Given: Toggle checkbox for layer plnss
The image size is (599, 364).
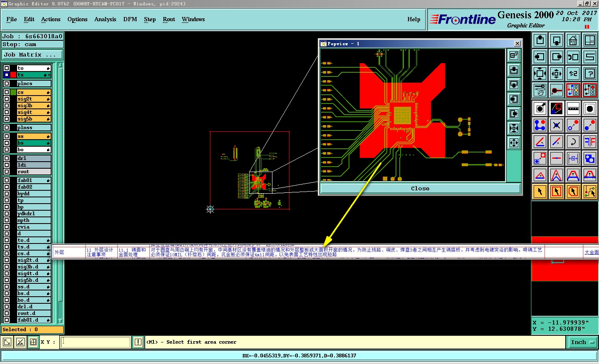Looking at the screenshot, I should [7, 128].
